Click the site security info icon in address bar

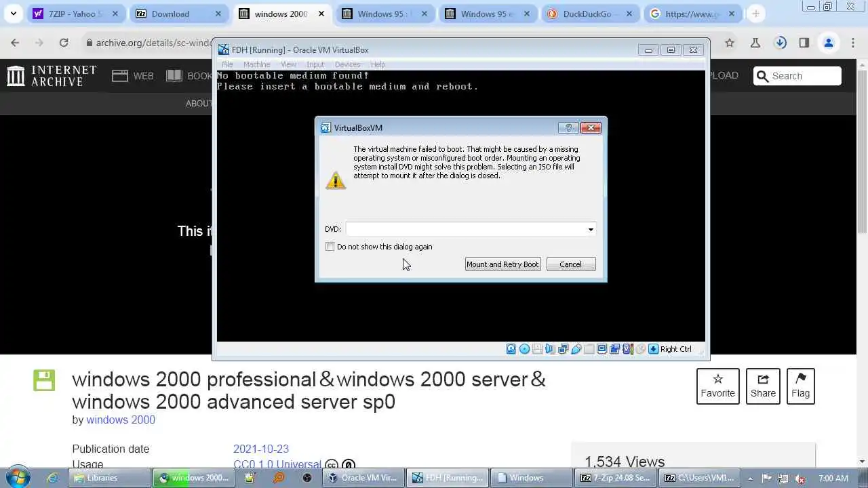coord(89,43)
